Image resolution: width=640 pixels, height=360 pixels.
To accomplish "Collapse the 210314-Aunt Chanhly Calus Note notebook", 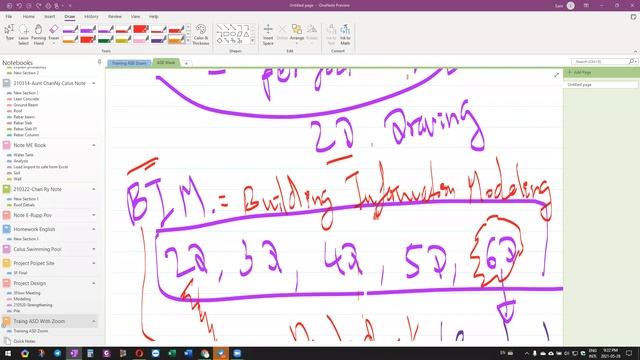I will click(x=94, y=83).
